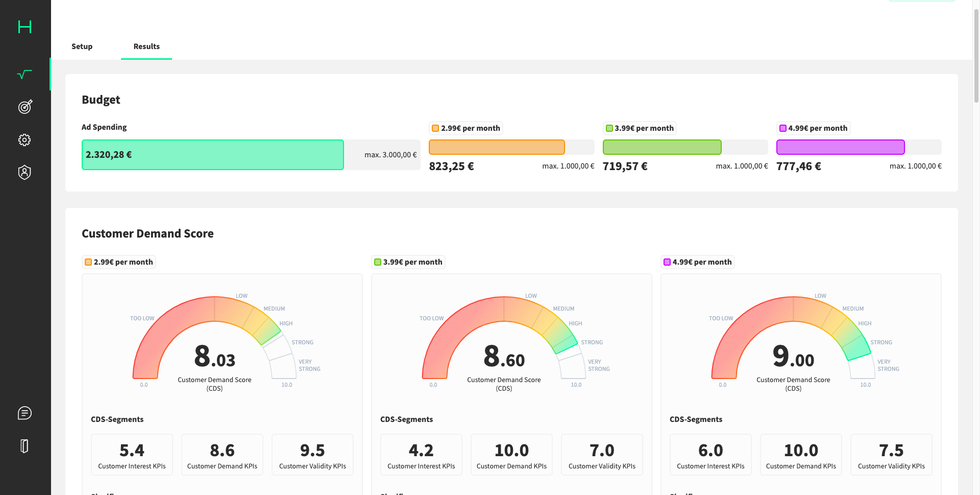980x495 pixels.
Task: Select the 5.4 Customer Interest KPIs card
Action: coord(132,455)
